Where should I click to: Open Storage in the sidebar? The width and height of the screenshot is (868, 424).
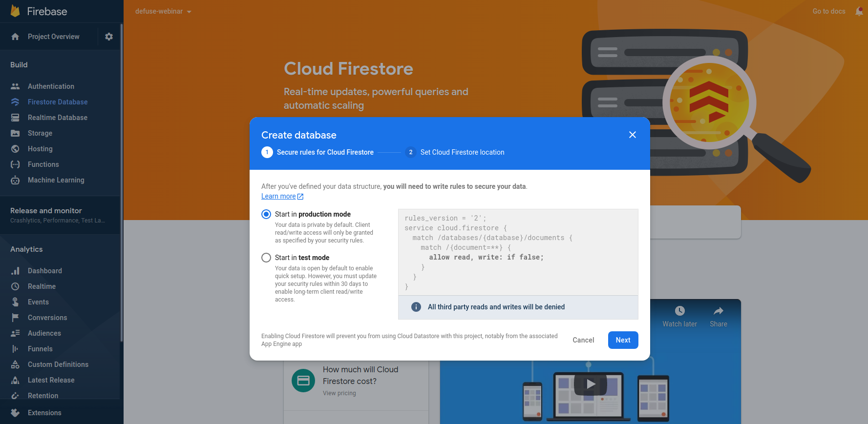[40, 133]
